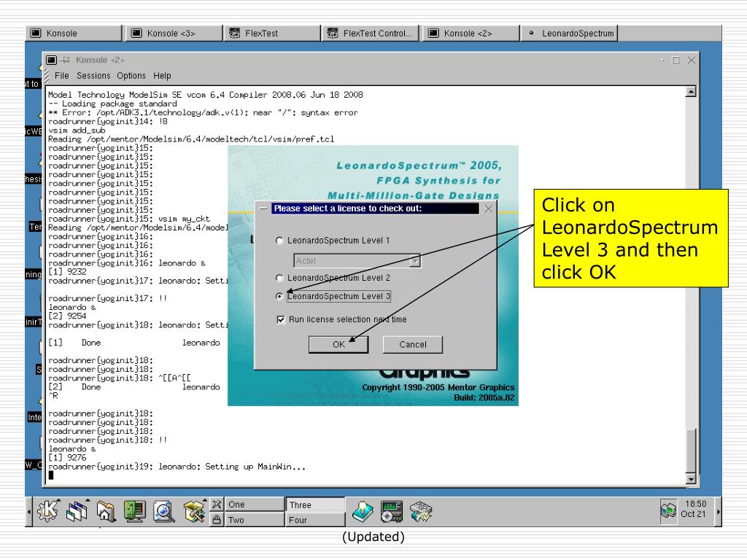
Task: Maximize the Konsole <2> window
Action: [676, 60]
